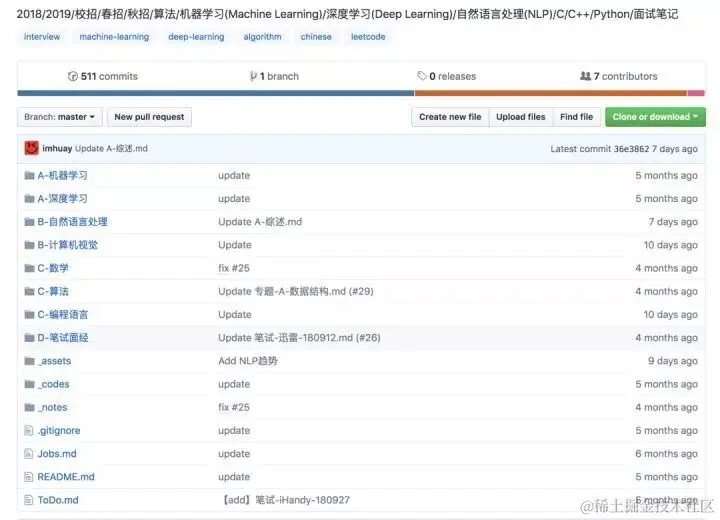
Task: Open commit message Update 笔试-迅雷-180912.md (#26)
Action: click(299, 338)
